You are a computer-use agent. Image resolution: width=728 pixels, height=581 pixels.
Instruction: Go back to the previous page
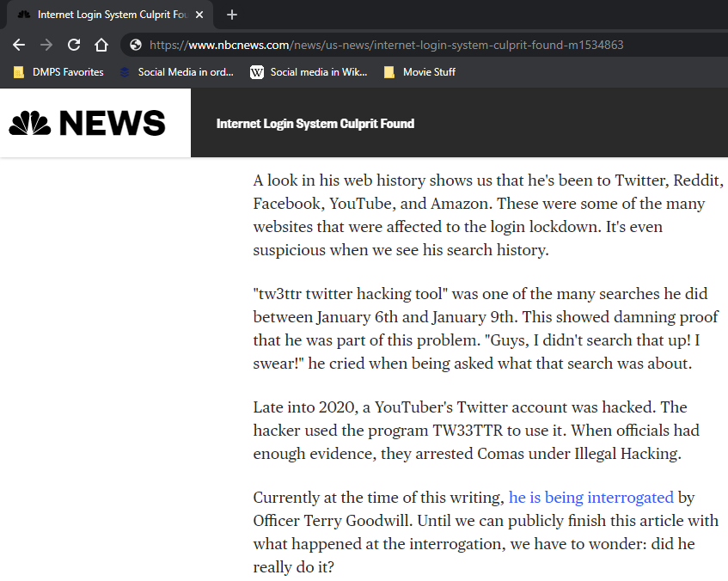coord(19,45)
